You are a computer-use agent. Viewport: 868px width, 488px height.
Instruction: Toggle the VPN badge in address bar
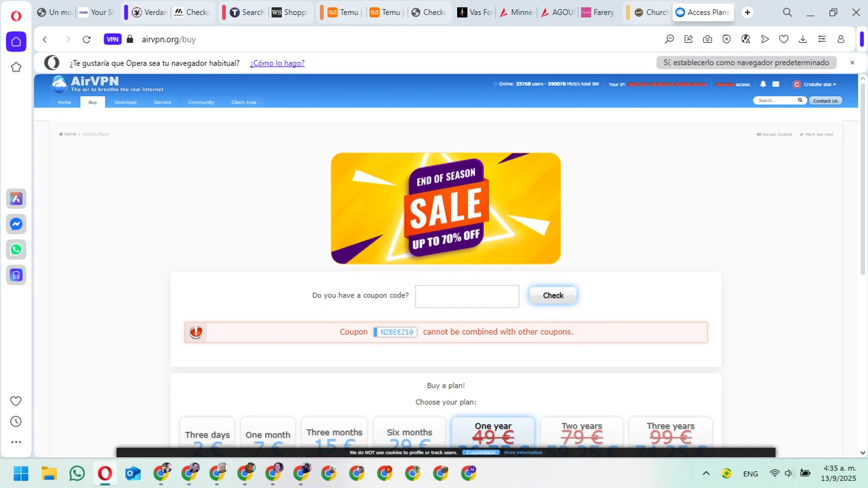tap(112, 39)
